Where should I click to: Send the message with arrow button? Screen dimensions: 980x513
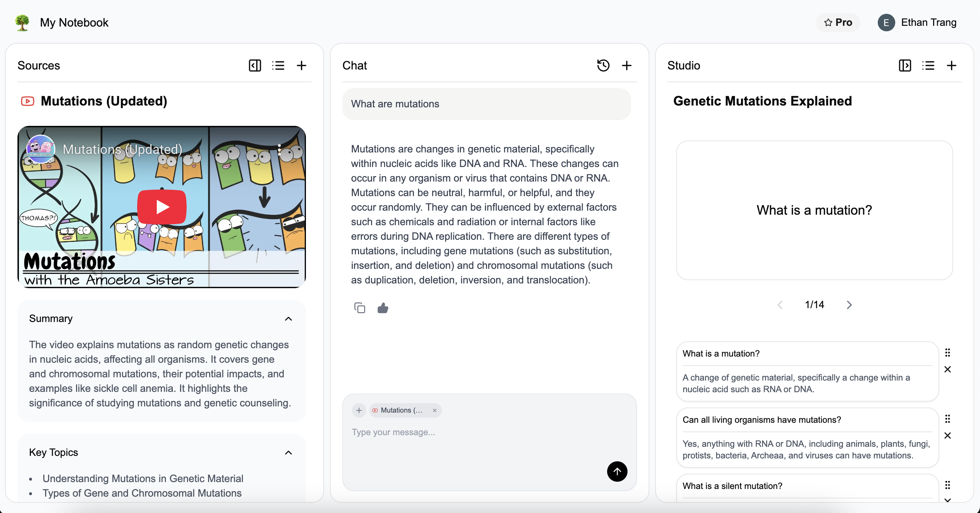(617, 471)
